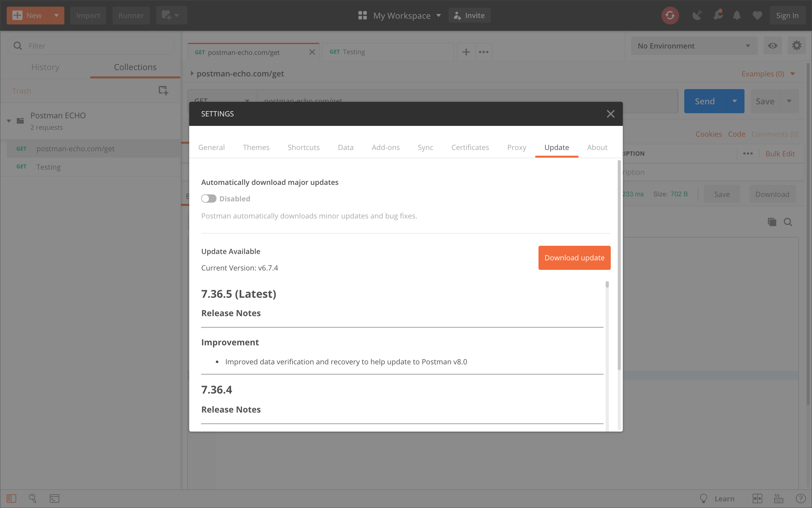812x508 pixels.
Task: Click the Sign In button
Action: [x=787, y=16]
